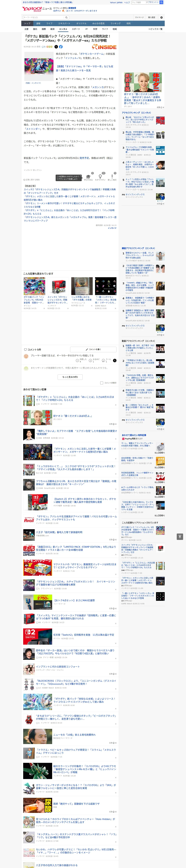Click the INSIDE publisher logo
Image resolution: width=186 pixels, height=868 pixels.
[x=104, y=47]
